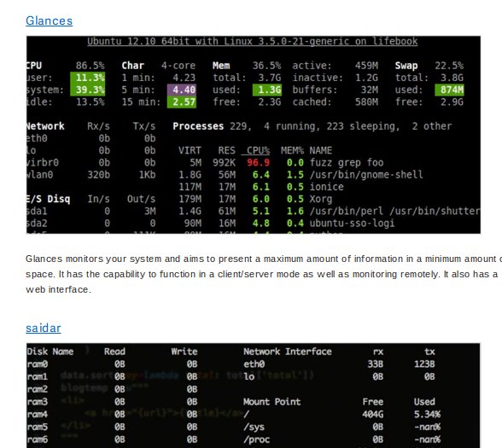Click the Network Interface header in saidar
502x448 pixels.
[288, 352]
